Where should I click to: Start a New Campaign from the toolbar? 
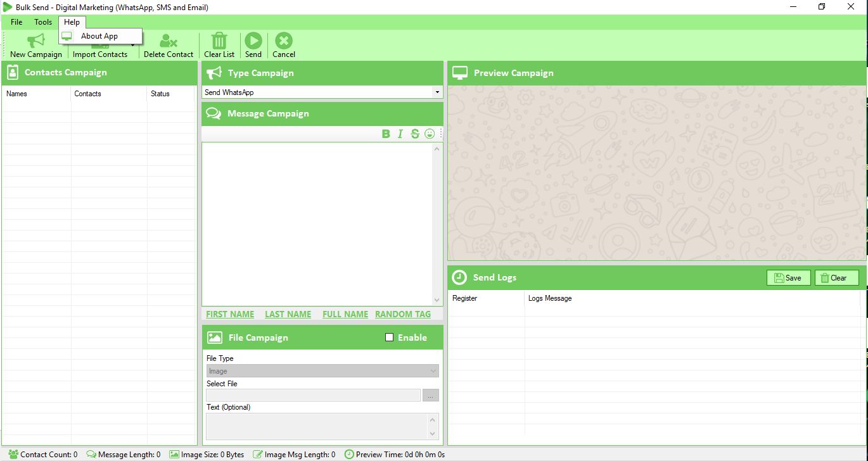(x=36, y=46)
